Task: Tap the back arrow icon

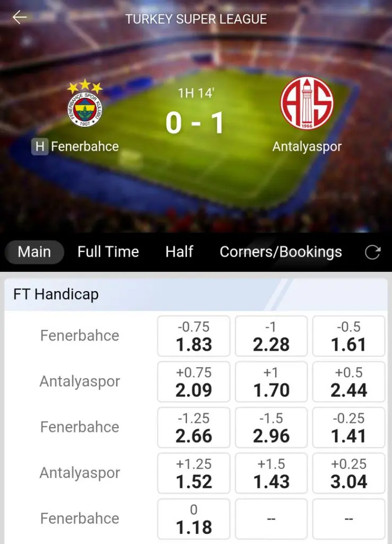Action: (20, 17)
